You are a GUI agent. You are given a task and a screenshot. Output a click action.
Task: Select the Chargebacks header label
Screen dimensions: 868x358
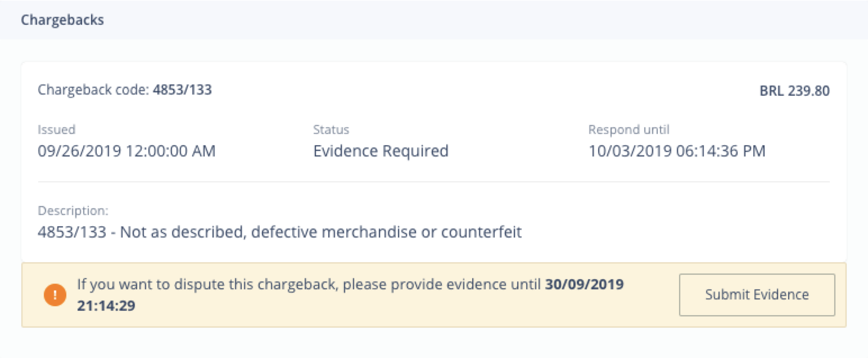pyautogui.click(x=62, y=19)
